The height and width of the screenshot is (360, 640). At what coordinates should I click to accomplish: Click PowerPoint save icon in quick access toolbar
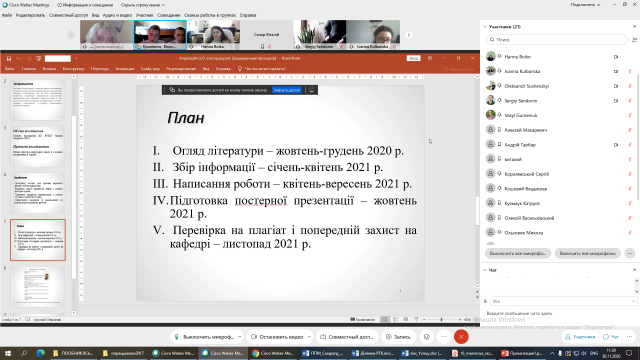pos(9,58)
